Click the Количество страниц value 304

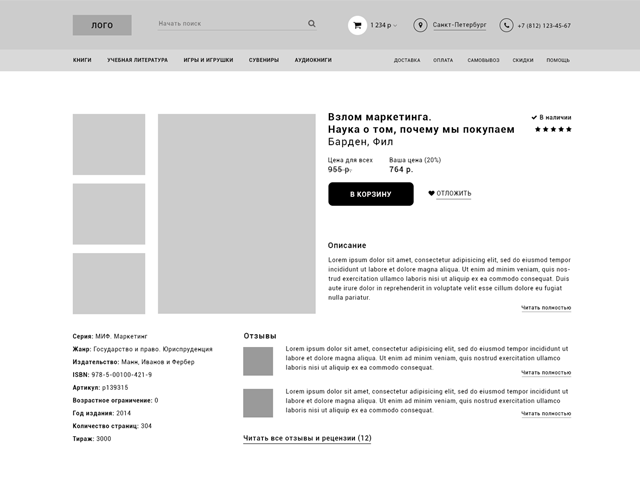click(x=146, y=426)
